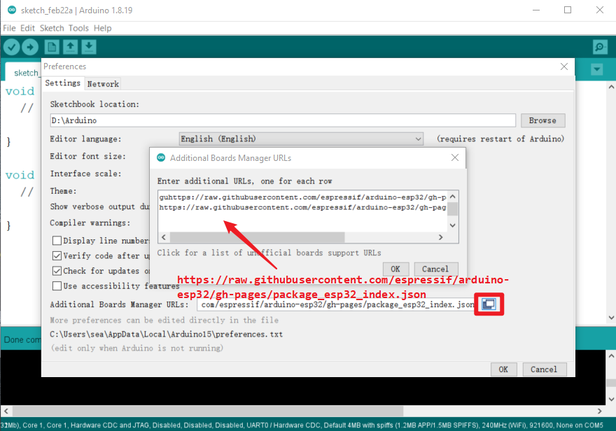Toggle Display line numbers checkbox
616x431 pixels.
click(x=57, y=240)
